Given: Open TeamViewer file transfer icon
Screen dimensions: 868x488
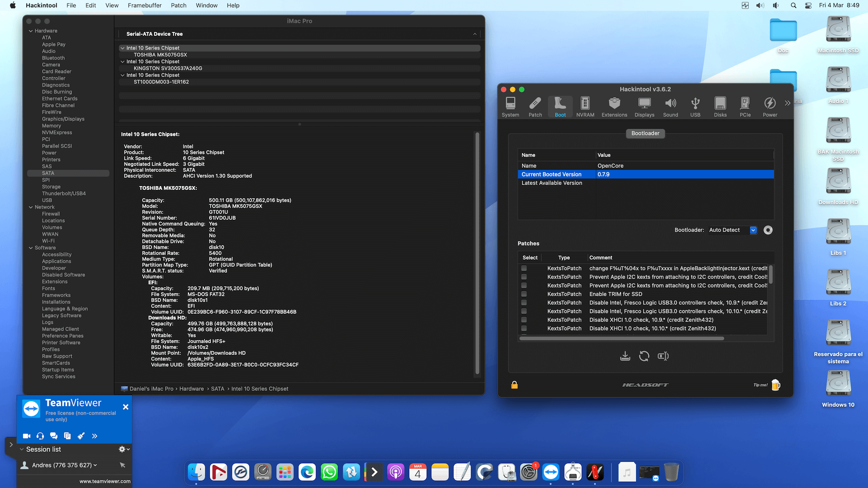Looking at the screenshot, I should tap(67, 436).
